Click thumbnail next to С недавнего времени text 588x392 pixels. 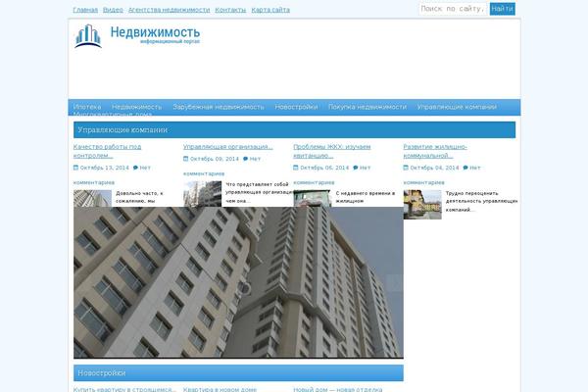tap(313, 198)
